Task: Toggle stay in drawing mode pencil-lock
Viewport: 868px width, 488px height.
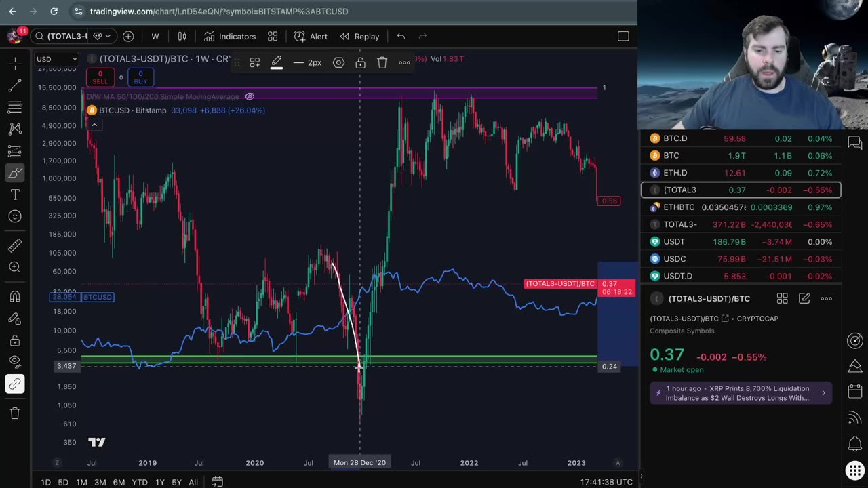Action: (15, 319)
